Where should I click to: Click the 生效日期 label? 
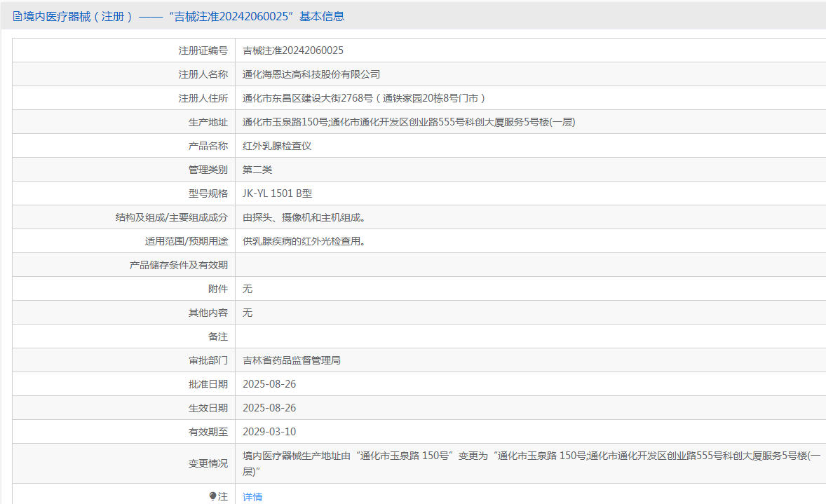(x=208, y=408)
